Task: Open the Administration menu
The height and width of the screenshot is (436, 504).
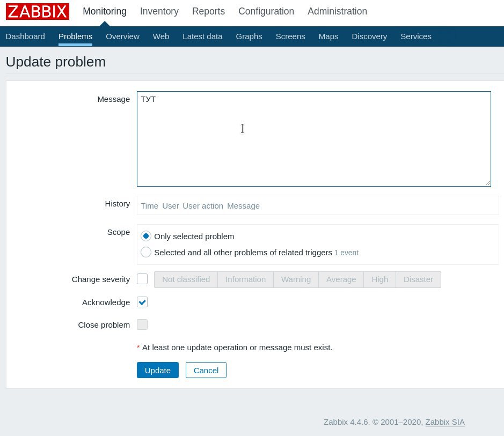Action: (x=337, y=11)
